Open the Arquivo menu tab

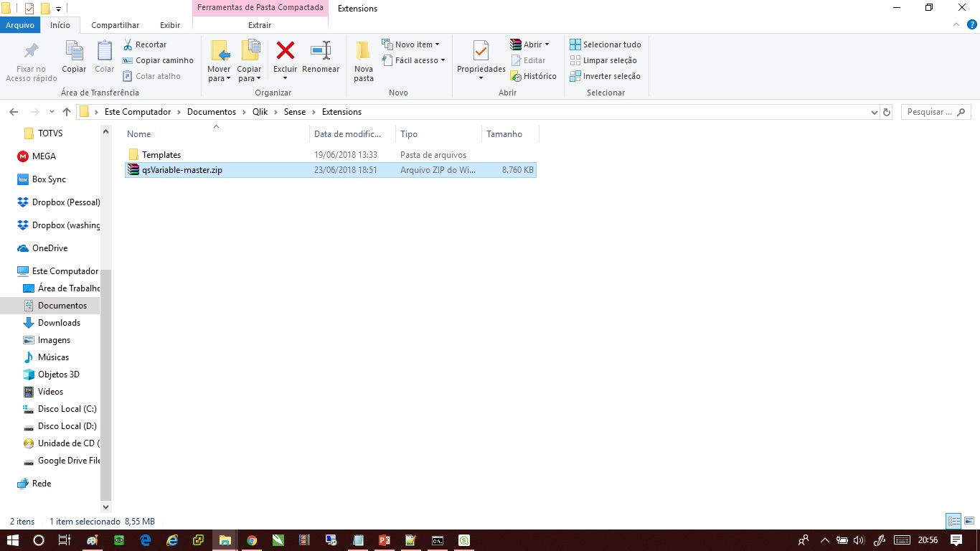click(x=20, y=25)
